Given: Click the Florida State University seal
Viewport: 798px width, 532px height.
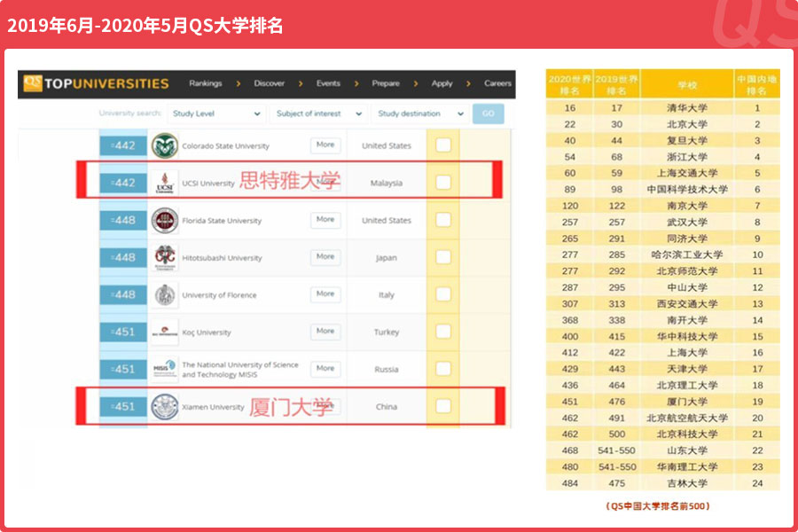Looking at the screenshot, I should [x=164, y=221].
